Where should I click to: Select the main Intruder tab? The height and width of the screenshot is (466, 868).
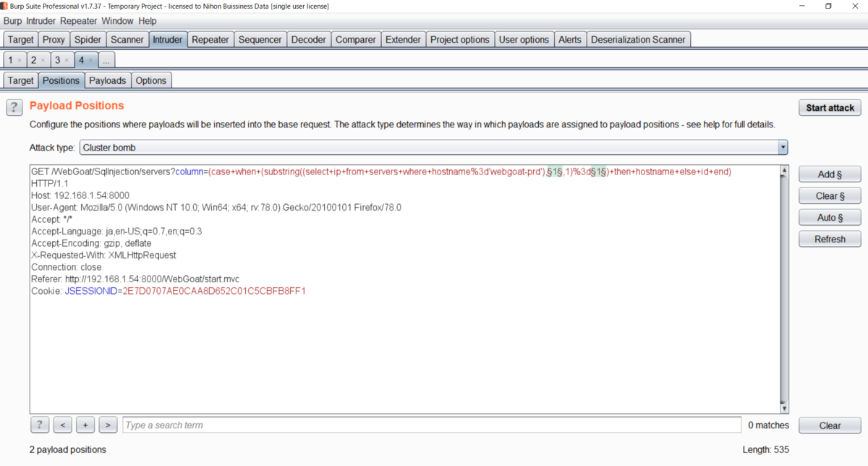point(168,39)
